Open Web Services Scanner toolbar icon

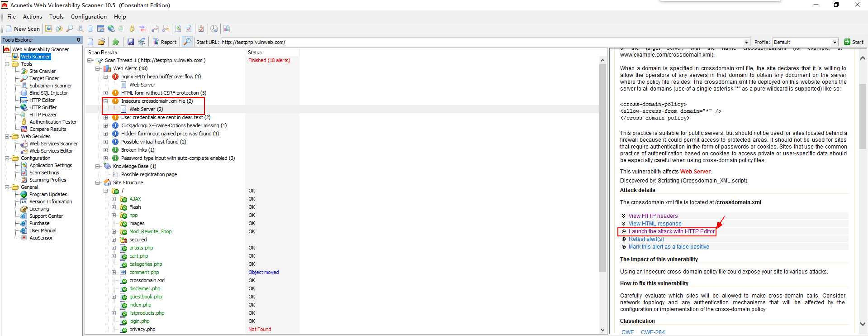pos(155,29)
